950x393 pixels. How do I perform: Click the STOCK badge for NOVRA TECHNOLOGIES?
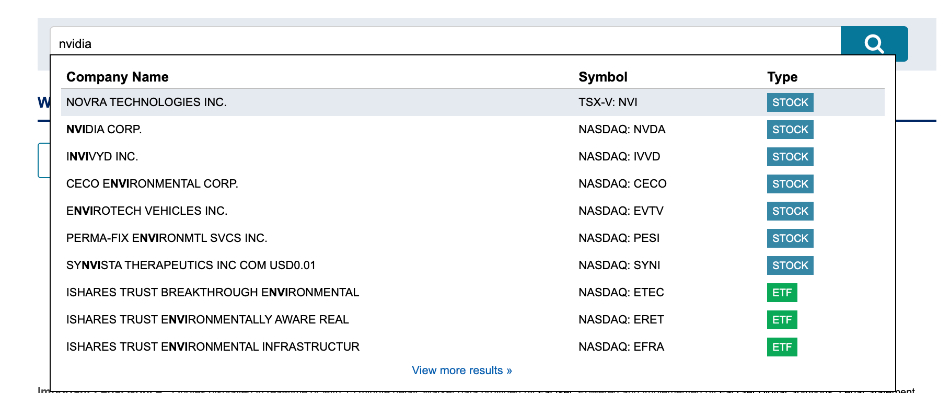pos(790,102)
